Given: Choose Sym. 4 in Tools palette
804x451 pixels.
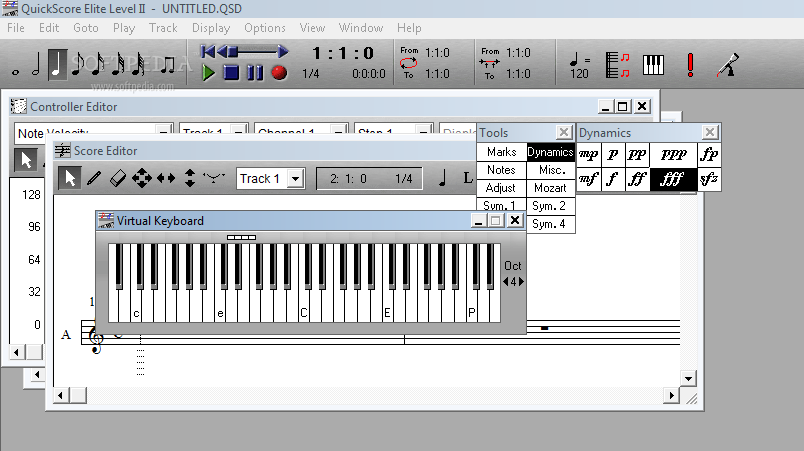Looking at the screenshot, I should pyautogui.click(x=551, y=223).
